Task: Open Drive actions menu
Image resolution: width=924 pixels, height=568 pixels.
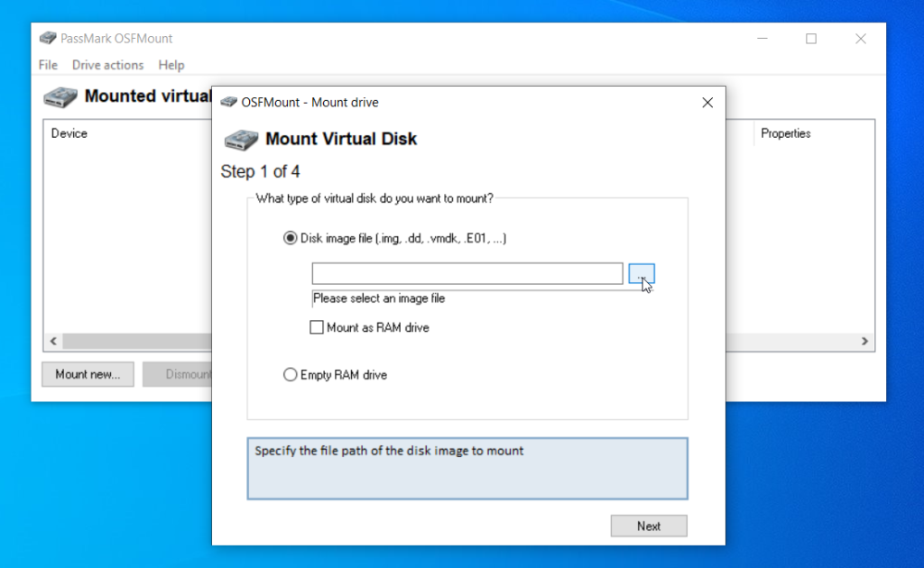Action: point(108,65)
